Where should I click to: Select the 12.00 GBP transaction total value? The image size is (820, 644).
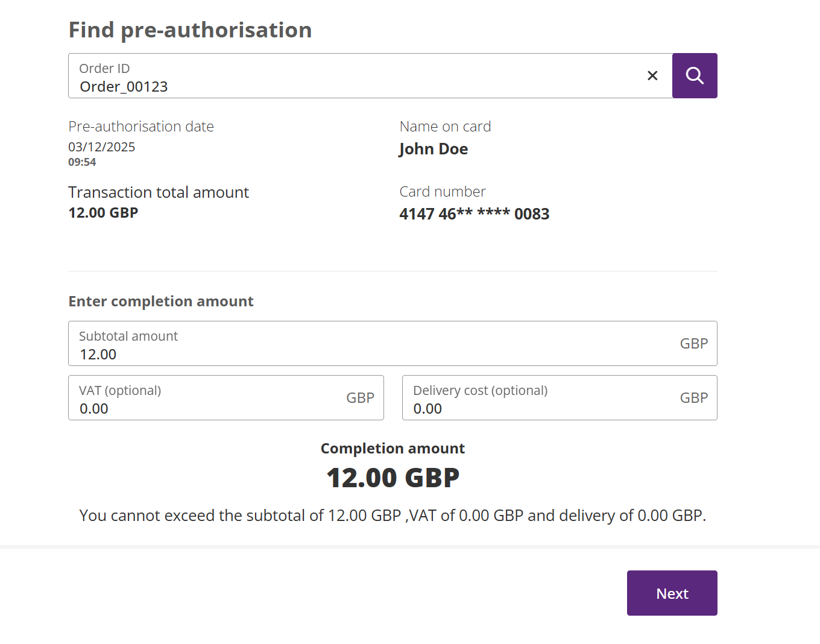(103, 213)
